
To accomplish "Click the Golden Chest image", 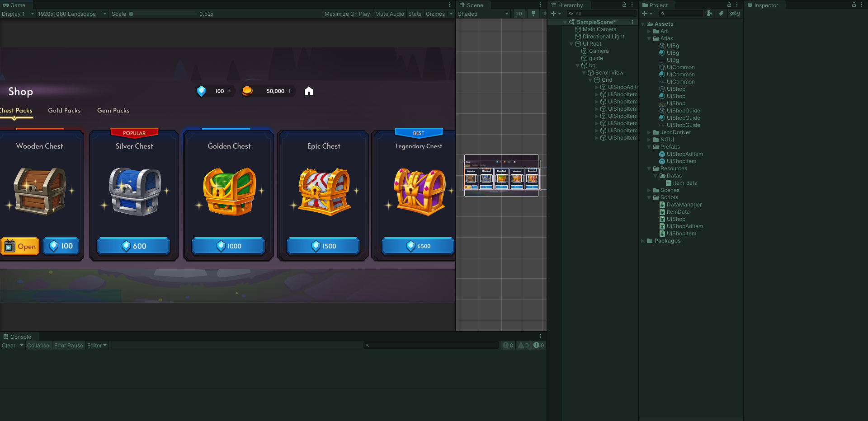I will (230, 192).
